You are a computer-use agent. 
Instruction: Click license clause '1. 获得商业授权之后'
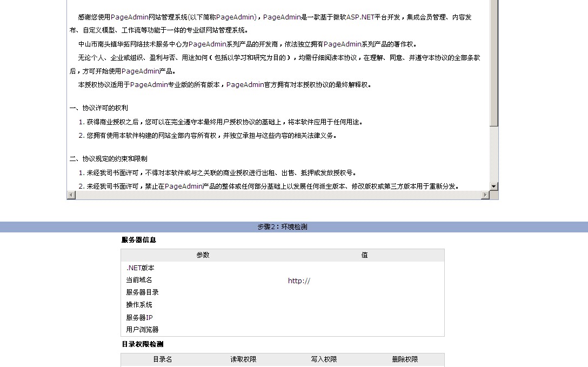click(x=220, y=122)
